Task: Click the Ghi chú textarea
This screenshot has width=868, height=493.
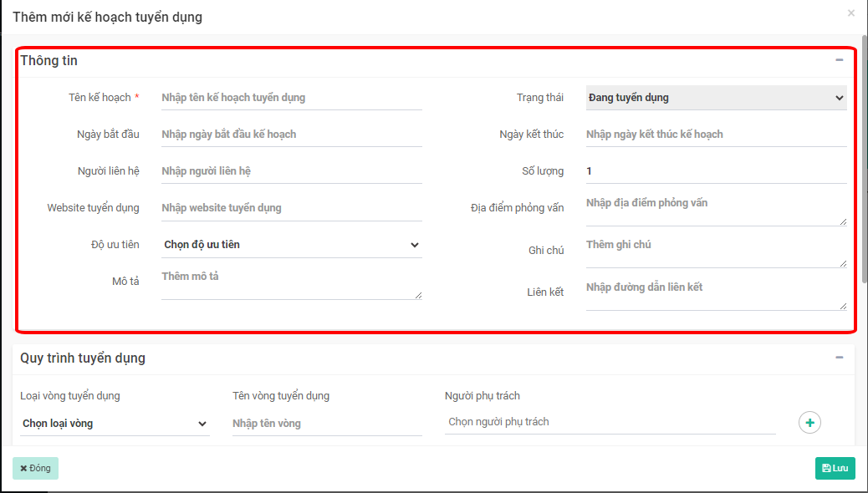Action: pyautogui.click(x=716, y=251)
